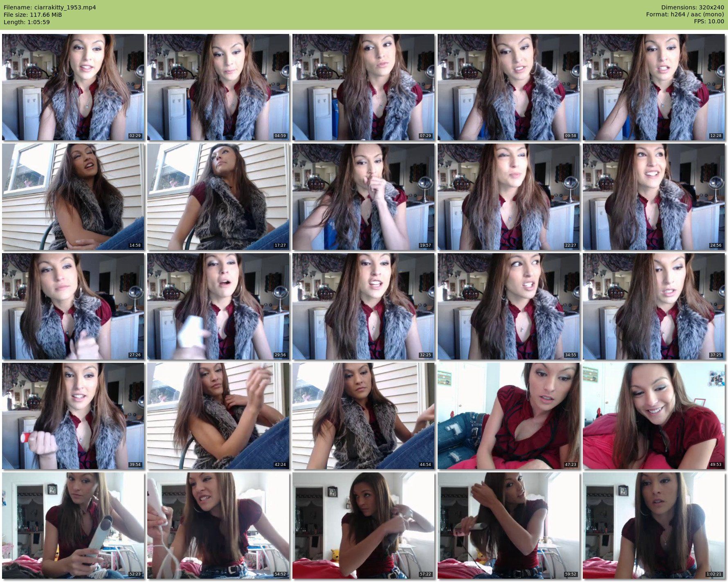
Task: Click the thumbnail timestamped 54:52
Action: point(218,526)
